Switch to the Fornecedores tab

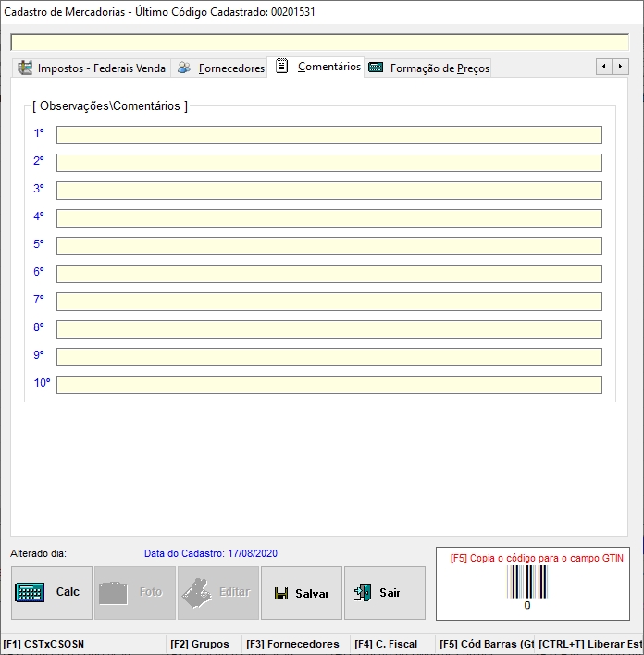pyautogui.click(x=231, y=68)
